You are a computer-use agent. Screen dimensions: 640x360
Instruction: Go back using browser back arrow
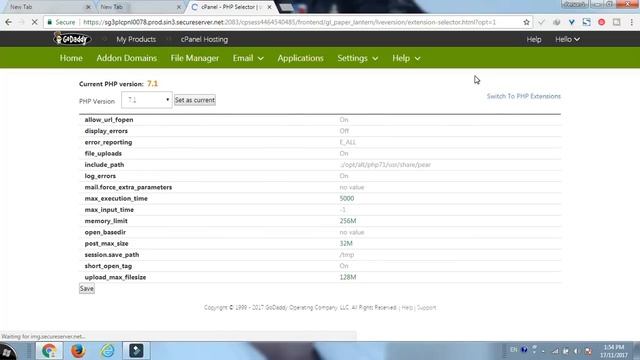click(9, 22)
